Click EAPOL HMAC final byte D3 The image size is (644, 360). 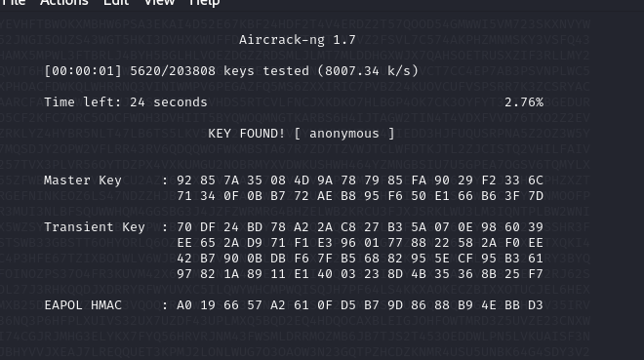tap(536, 305)
